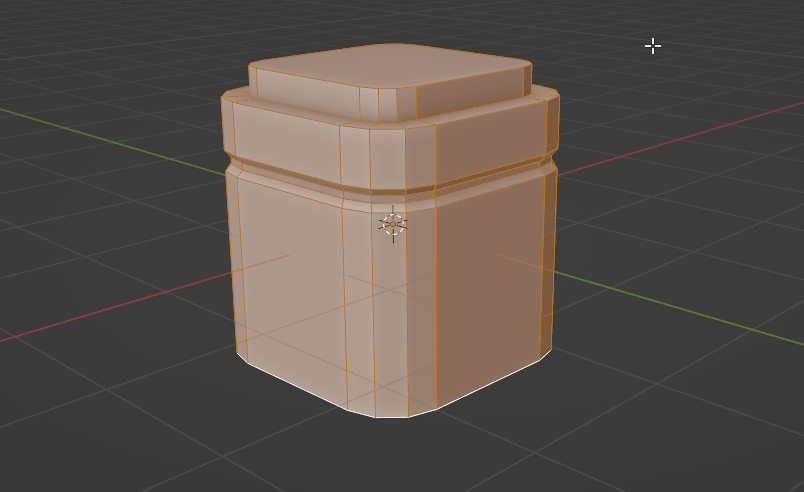Click the 3D cursor on the jar
804x492 pixels.
[393, 224]
